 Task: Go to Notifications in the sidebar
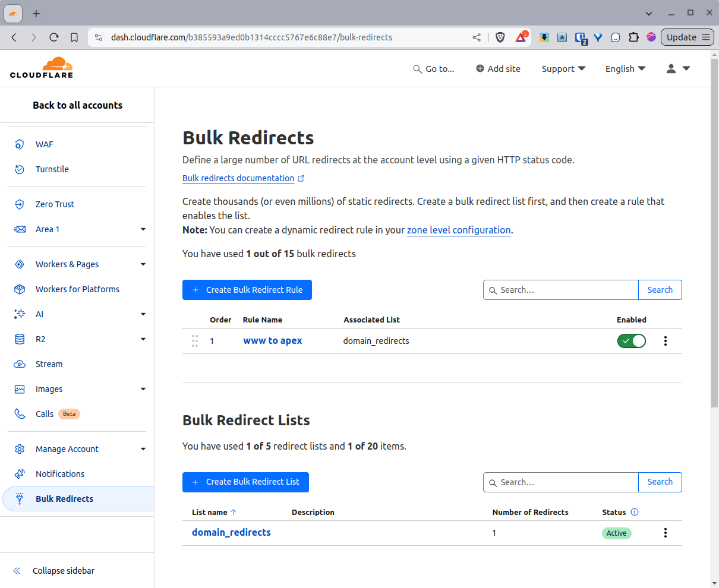[x=60, y=474]
